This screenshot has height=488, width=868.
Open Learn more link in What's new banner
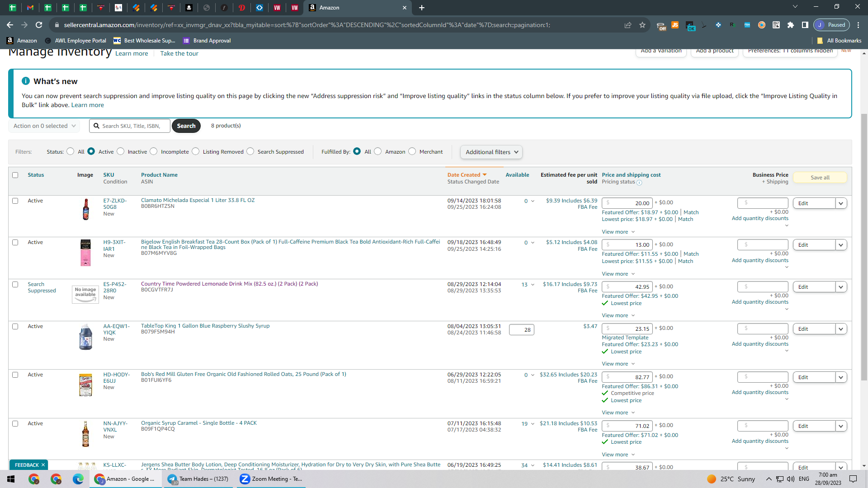[88, 105]
